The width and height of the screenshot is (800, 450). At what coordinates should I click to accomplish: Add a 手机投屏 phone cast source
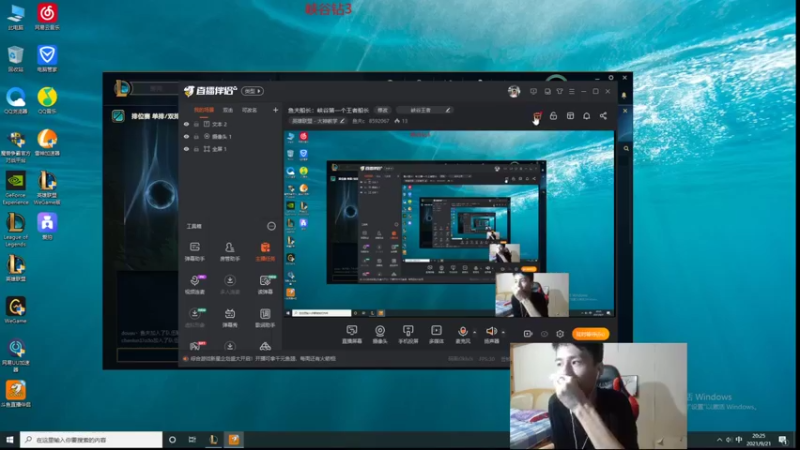408,334
